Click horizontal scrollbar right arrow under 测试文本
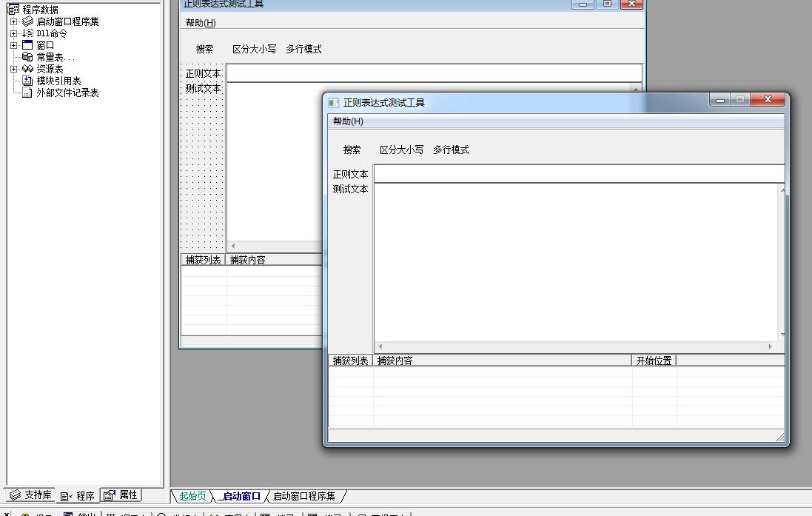The height and width of the screenshot is (516, 812). pyautogui.click(x=770, y=346)
